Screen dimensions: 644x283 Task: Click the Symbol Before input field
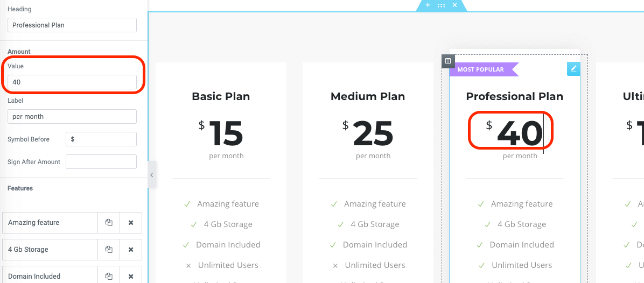(x=101, y=139)
